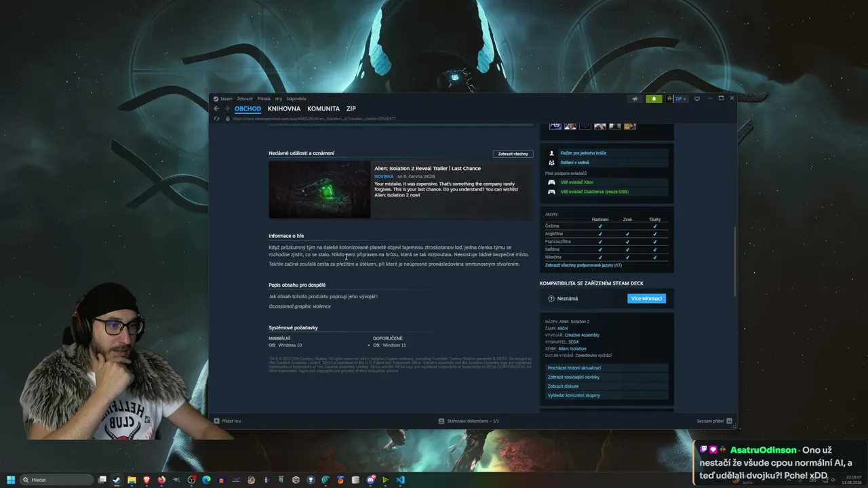Open the Přátelé menu
Viewport: 868px width, 488px height.
pos(264,99)
